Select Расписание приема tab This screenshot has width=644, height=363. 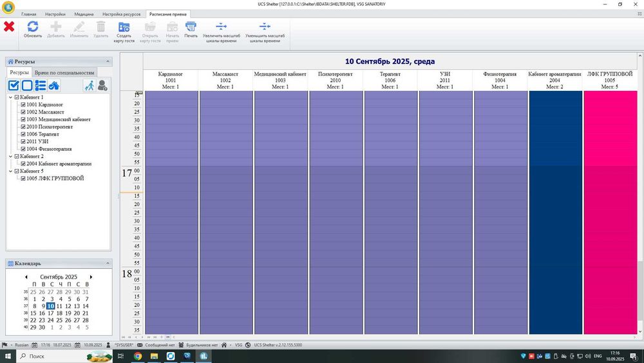pos(168,14)
